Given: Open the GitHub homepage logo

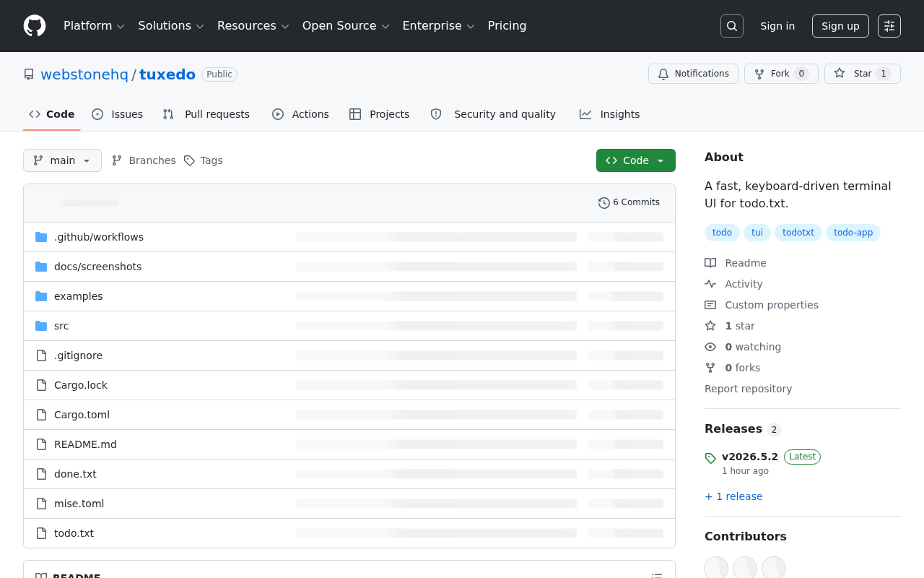Looking at the screenshot, I should click(x=35, y=26).
